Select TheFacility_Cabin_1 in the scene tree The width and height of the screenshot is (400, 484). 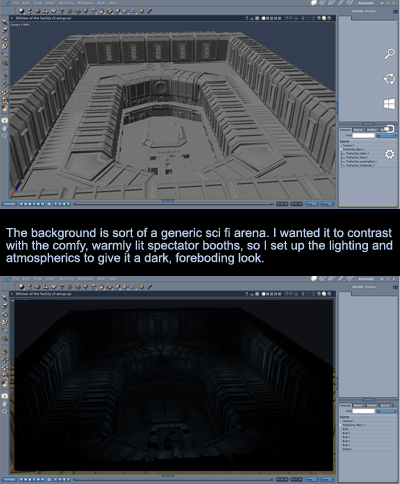coord(357,153)
